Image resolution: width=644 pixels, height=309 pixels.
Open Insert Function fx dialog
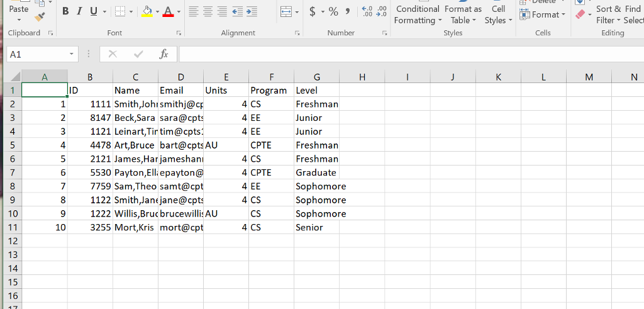(x=164, y=54)
